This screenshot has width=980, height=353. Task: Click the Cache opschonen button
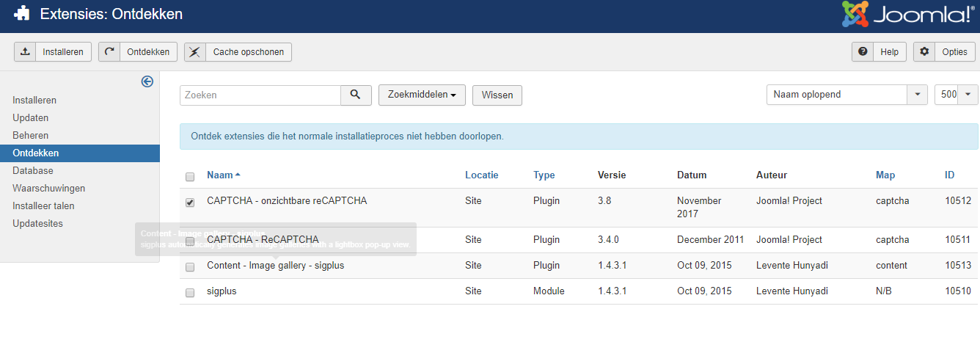pyautogui.click(x=238, y=52)
